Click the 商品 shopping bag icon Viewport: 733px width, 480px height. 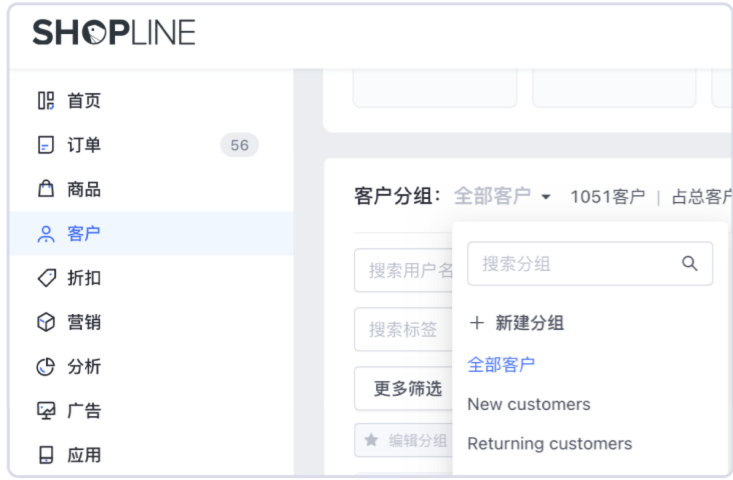coord(46,189)
